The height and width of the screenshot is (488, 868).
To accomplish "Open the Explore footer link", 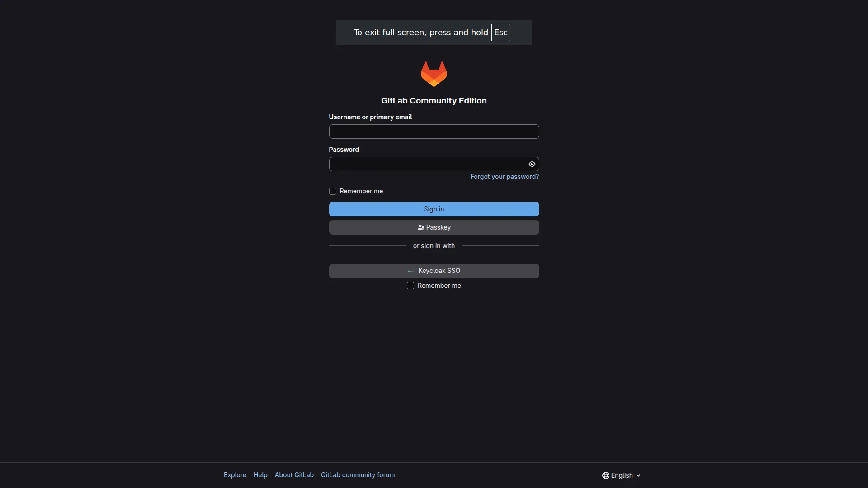I will coord(235,475).
